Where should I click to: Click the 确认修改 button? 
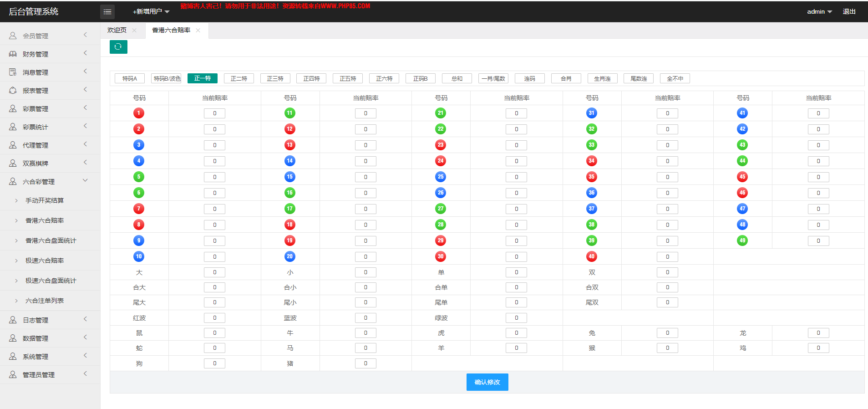tap(487, 382)
